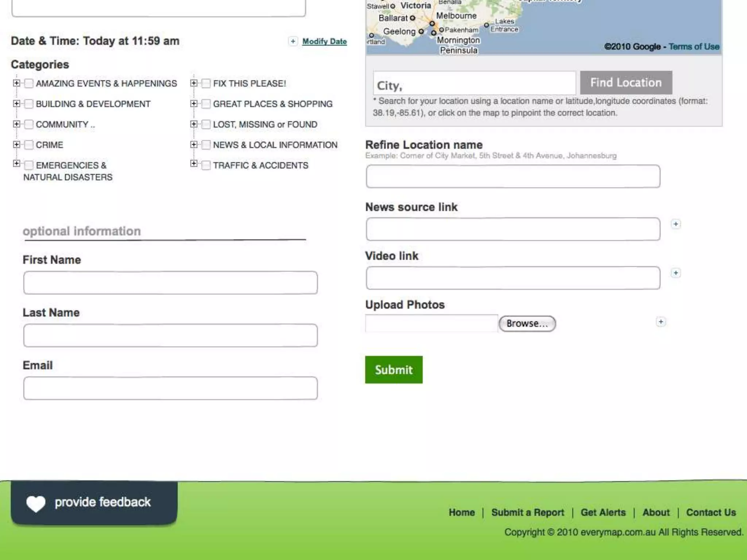
Task: Click plus icon beside Video link field
Action: tap(676, 273)
